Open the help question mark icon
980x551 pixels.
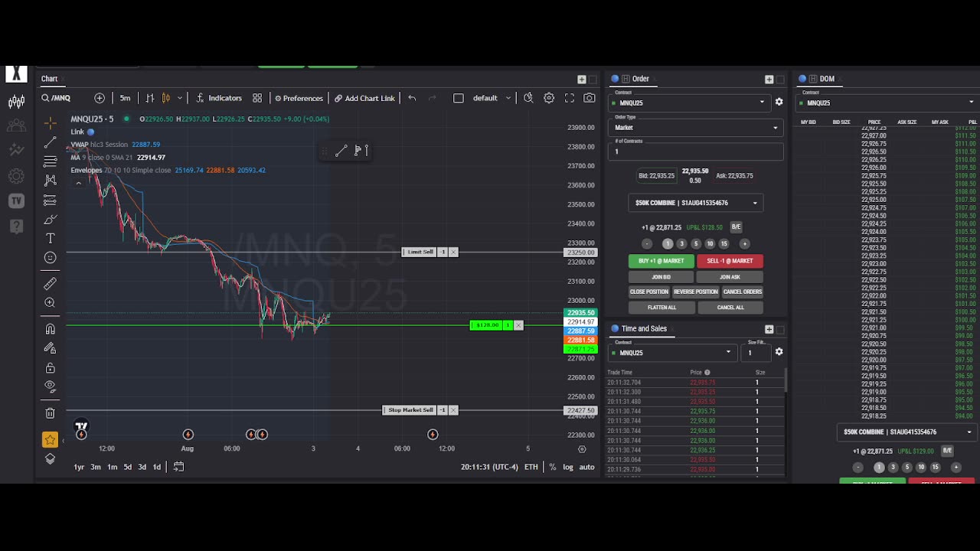[x=16, y=227]
